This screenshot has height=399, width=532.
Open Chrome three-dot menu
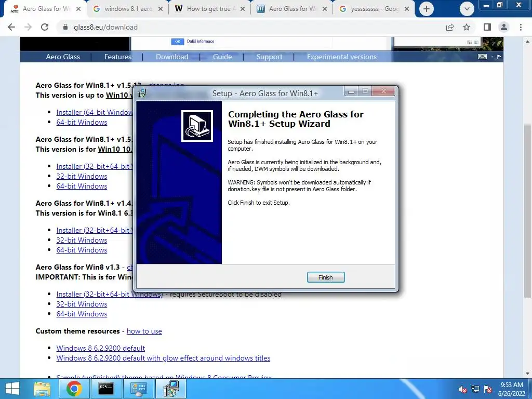point(521,27)
